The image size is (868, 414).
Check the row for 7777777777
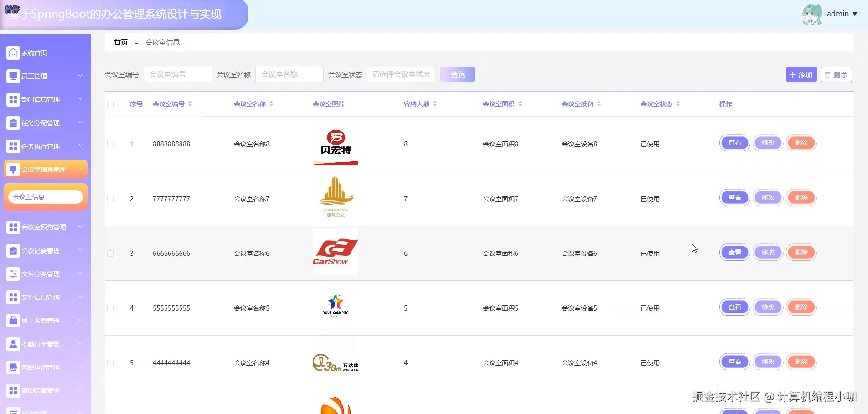(110, 199)
